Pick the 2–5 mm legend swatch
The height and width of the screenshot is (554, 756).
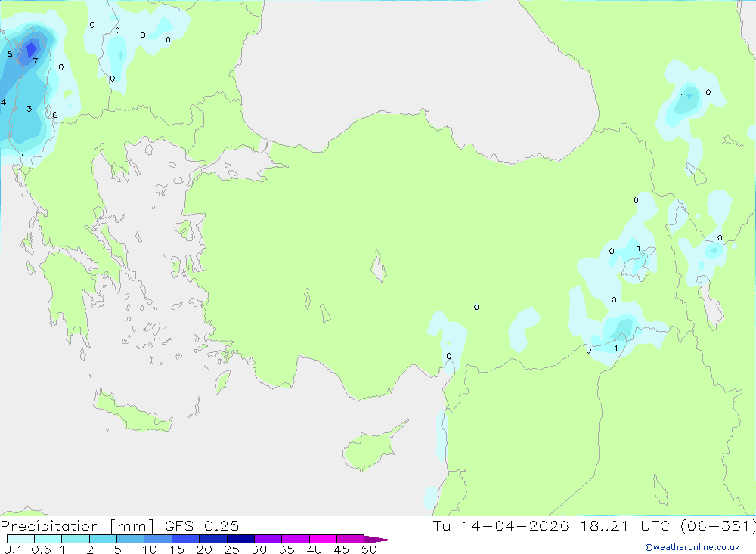pos(103,539)
